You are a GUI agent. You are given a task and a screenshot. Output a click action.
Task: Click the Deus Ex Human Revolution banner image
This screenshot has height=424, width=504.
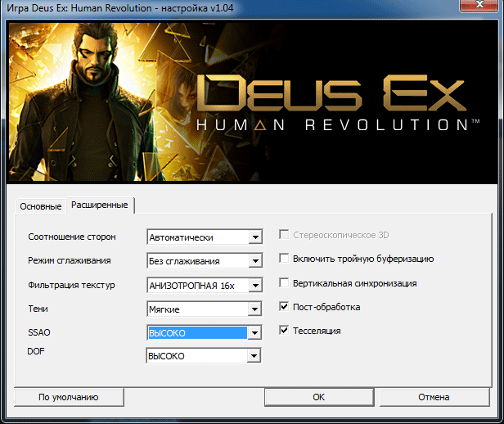click(x=252, y=101)
